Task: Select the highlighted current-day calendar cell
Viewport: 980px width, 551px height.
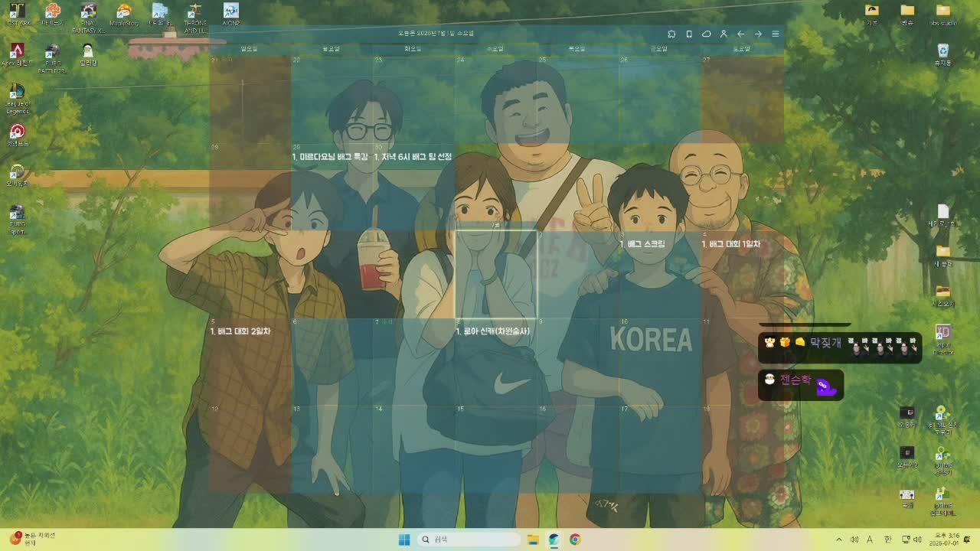Action: tap(496, 274)
